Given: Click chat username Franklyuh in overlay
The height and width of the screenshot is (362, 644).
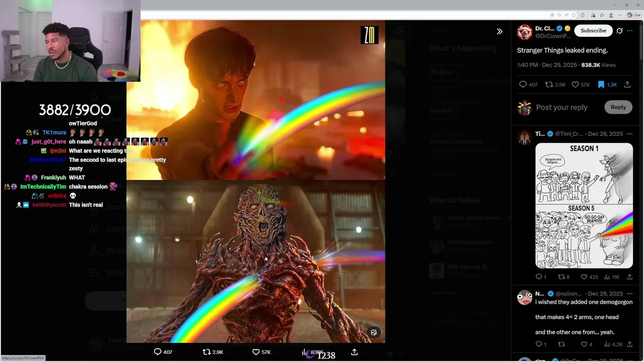Looking at the screenshot, I should (53, 177).
